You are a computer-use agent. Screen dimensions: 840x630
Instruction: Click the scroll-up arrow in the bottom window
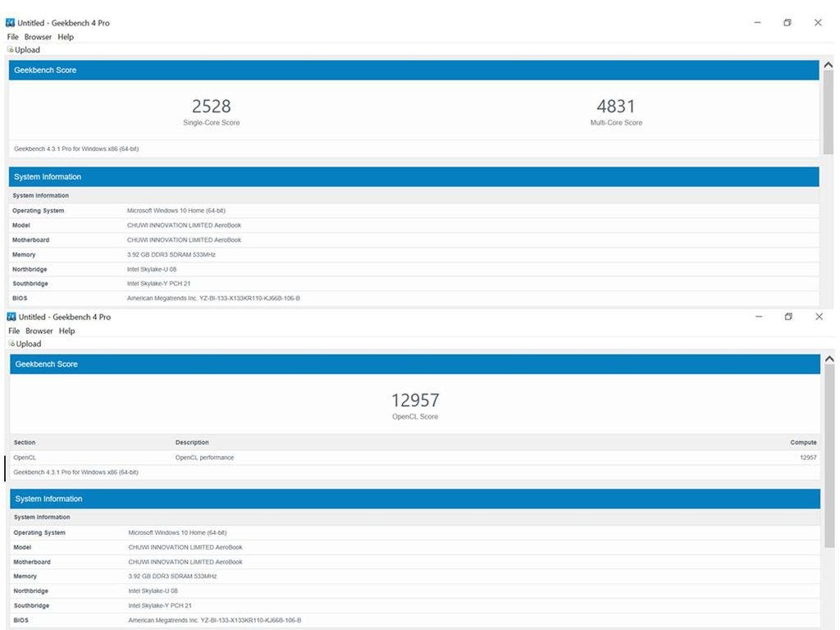[x=829, y=359]
